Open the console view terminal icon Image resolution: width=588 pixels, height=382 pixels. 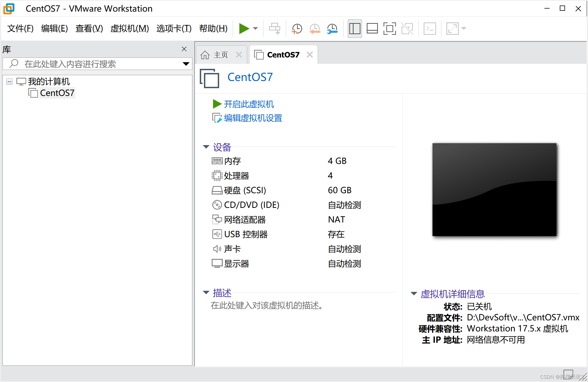430,28
